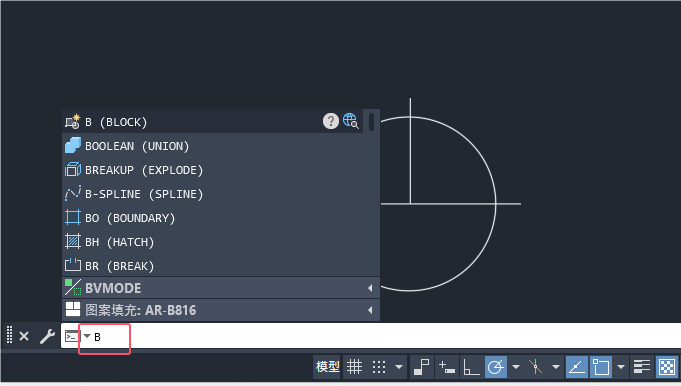Screen dimensions: 681x386
Task: Select BO (BOUNDARY) command
Action: [221, 218]
